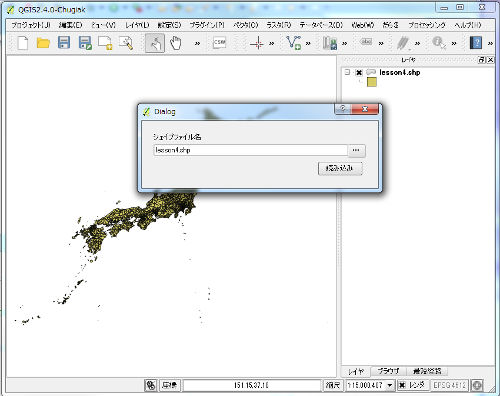Click the abc labeling toolbar icon

366,42
